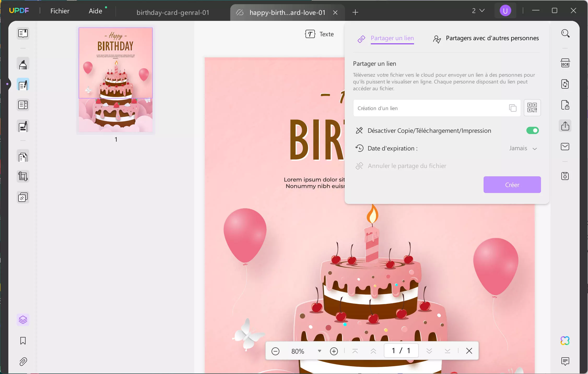The image size is (588, 374).
Task: Open the watermark page tools icon
Action: [x=23, y=197]
